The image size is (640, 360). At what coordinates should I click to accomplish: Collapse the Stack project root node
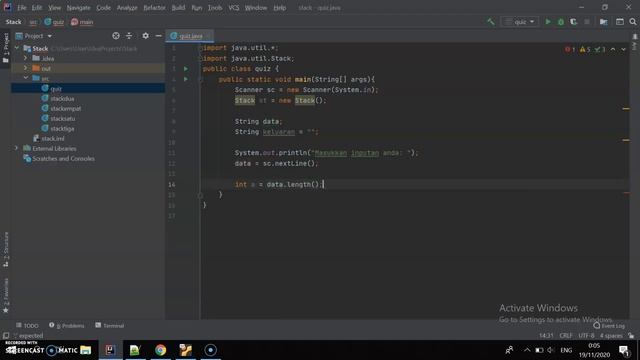point(17,48)
